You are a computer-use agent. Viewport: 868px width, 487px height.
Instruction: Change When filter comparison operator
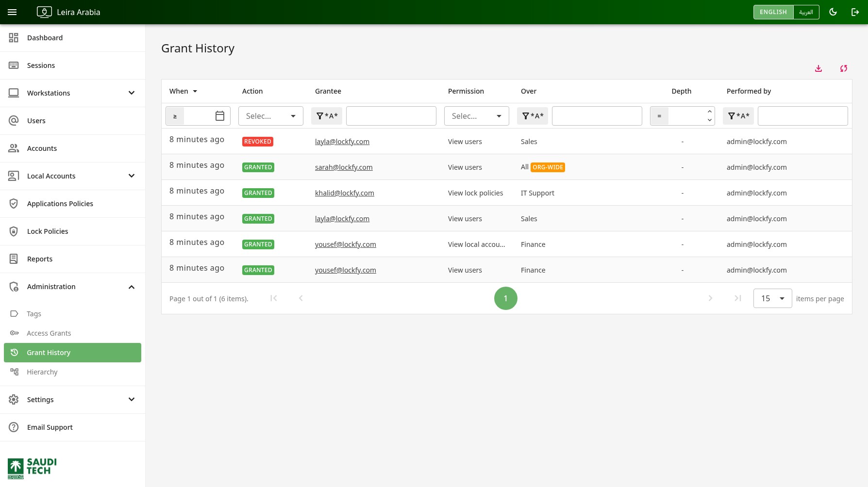pos(175,116)
